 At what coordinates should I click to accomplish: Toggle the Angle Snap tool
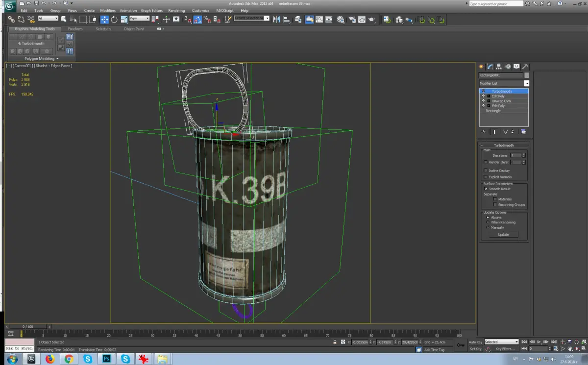click(x=197, y=20)
